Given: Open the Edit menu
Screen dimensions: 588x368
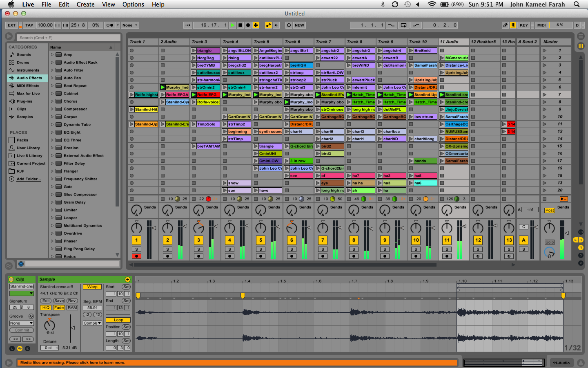Looking at the screenshot, I should click(64, 4).
